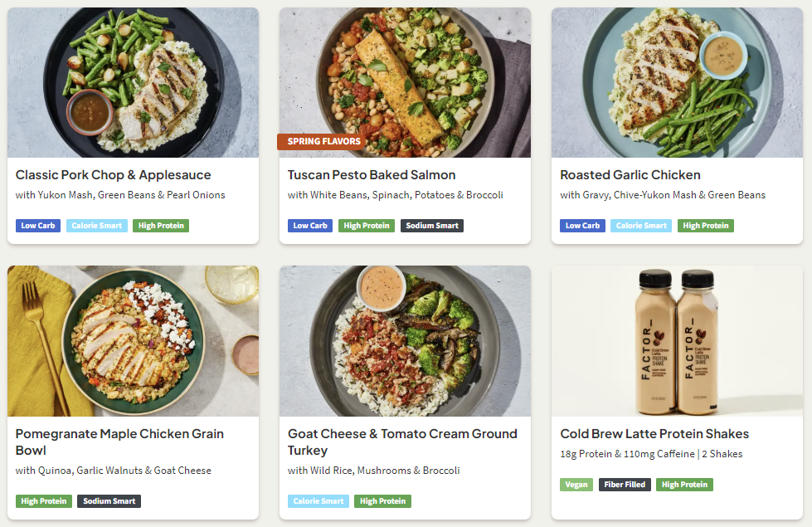The image size is (812, 527).
Task: Select the Vegan tag on Protein Shakes
Action: pos(576,485)
